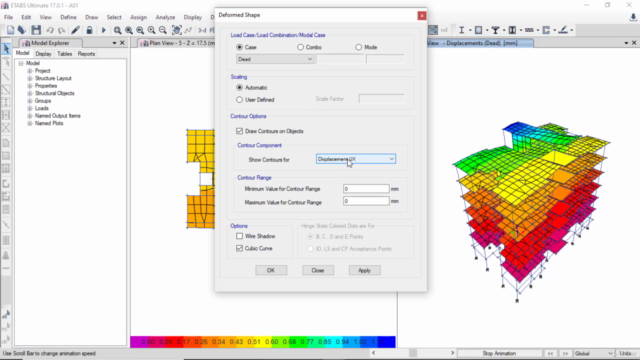Switch to the Tables tab
640x360 pixels.
click(x=64, y=54)
